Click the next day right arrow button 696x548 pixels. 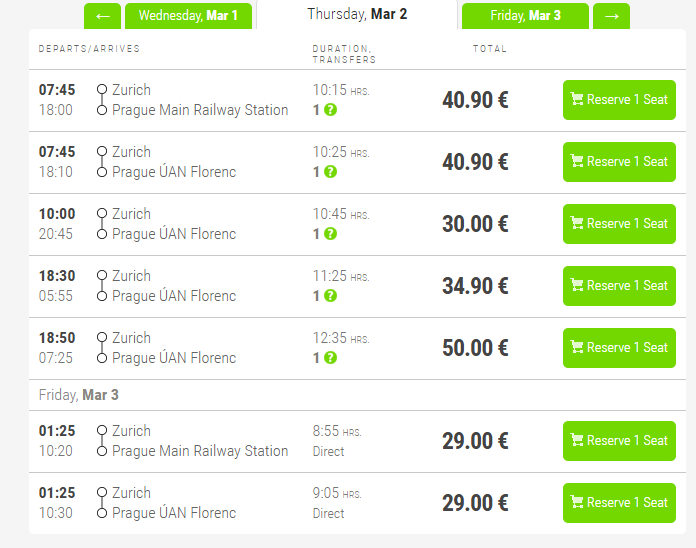(x=611, y=16)
